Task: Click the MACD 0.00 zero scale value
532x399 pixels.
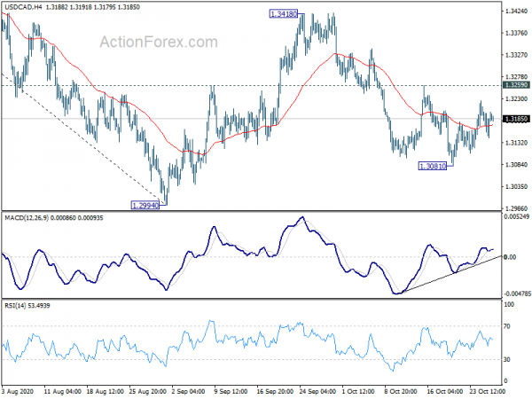Action: 510,257
